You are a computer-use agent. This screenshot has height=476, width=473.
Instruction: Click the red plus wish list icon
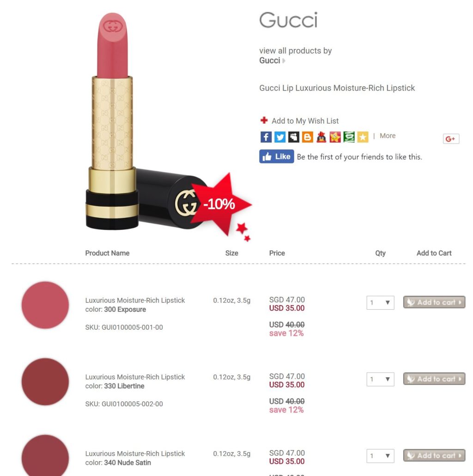(264, 121)
